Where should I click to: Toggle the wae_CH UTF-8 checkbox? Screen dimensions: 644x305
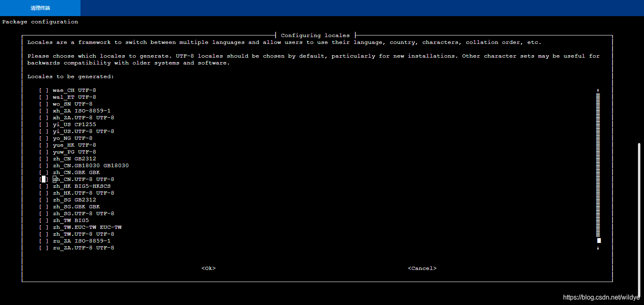[x=43, y=90]
